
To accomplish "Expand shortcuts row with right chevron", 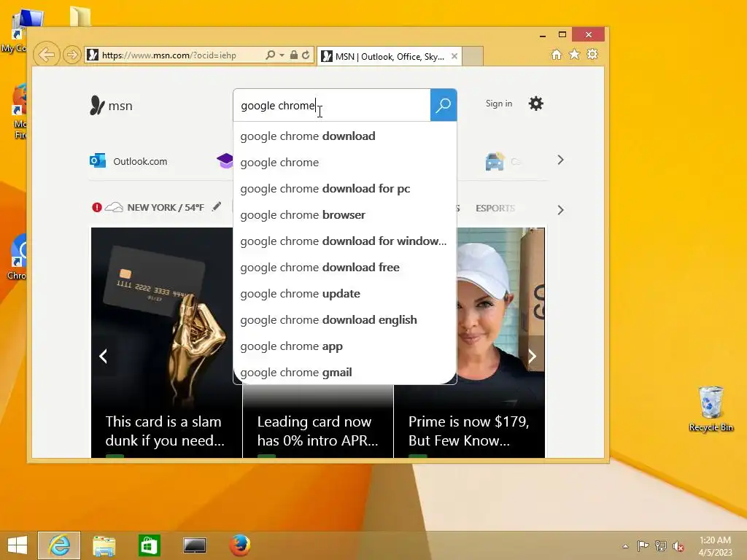I will (x=560, y=160).
